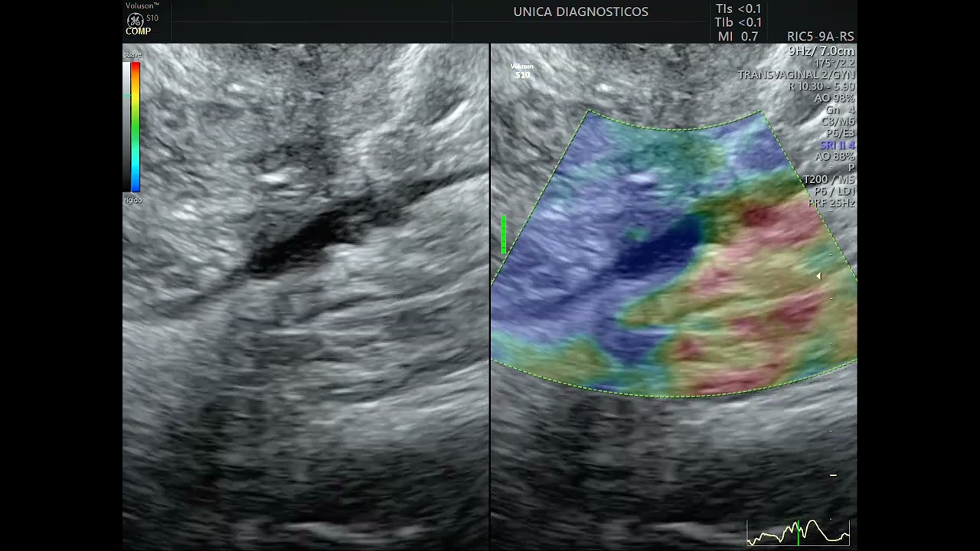
Task: Click the 'RIC5-9A-RS' probe name
Action: click(820, 37)
